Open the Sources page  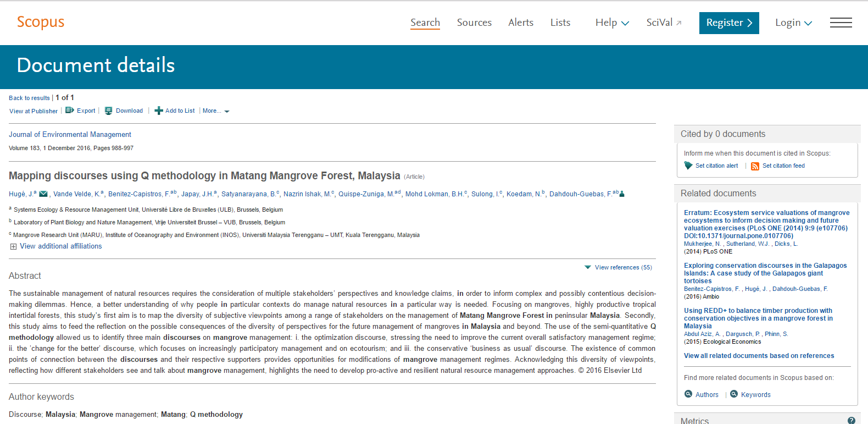coord(474,23)
